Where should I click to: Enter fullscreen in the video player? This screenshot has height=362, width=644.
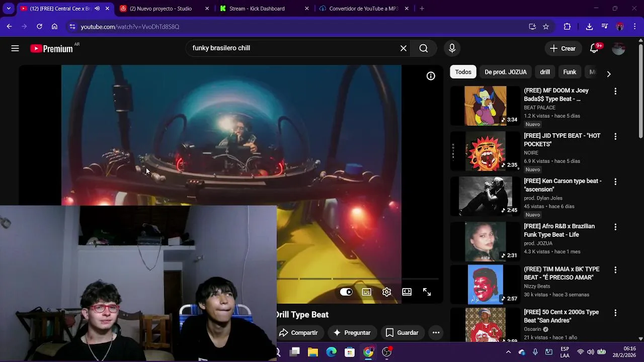427,292
